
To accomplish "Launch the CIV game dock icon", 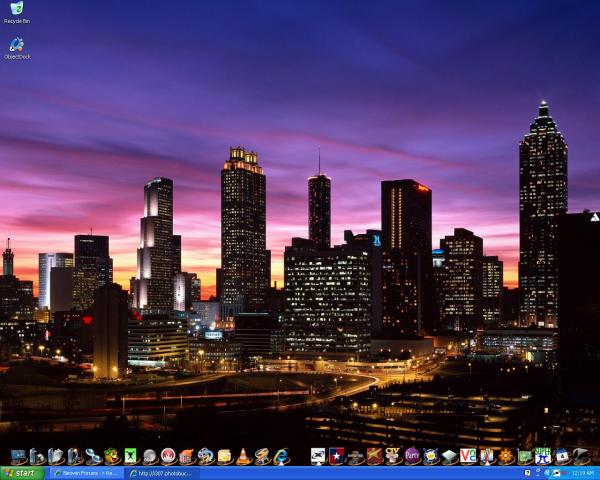I will 393,456.
